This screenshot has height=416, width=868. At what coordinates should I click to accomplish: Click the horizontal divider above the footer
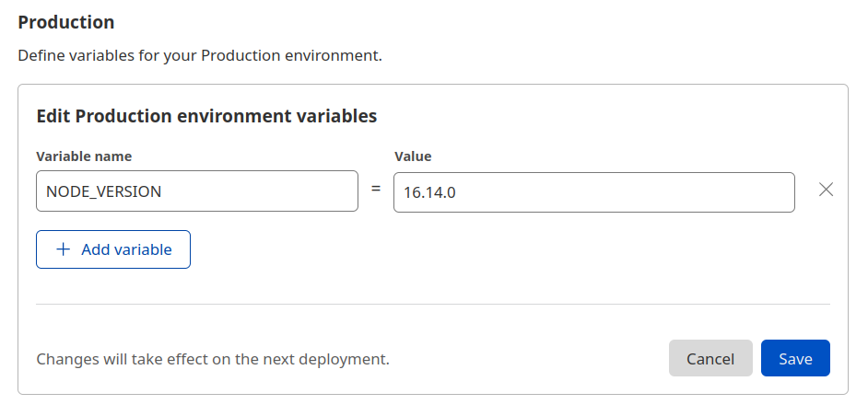click(x=433, y=304)
